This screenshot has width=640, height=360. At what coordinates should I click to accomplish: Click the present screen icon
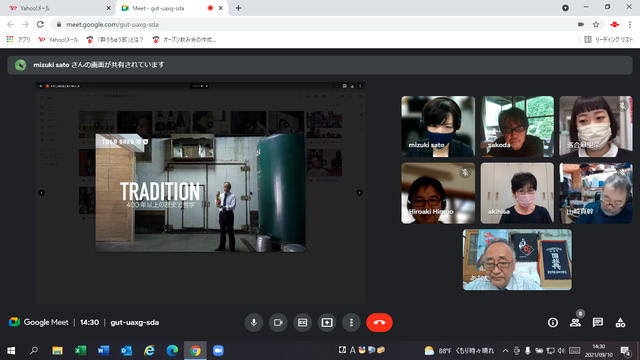pos(327,322)
